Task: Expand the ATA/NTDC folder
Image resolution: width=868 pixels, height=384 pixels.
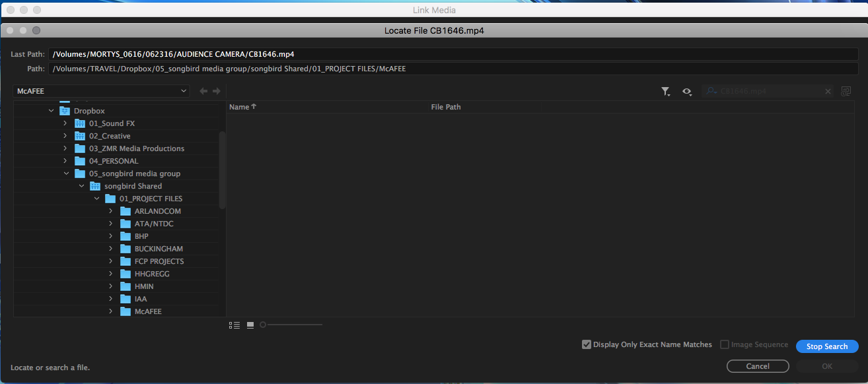Action: tap(110, 224)
